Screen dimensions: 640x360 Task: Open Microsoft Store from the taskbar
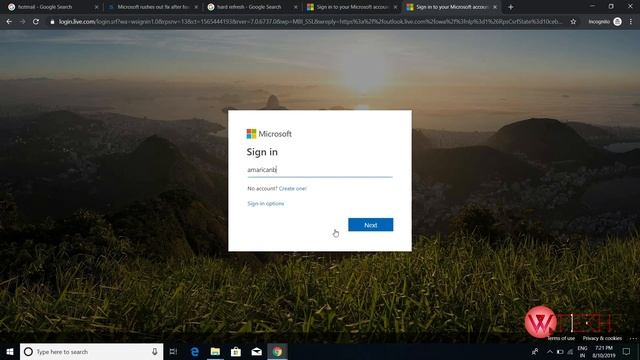pyautogui.click(x=236, y=351)
